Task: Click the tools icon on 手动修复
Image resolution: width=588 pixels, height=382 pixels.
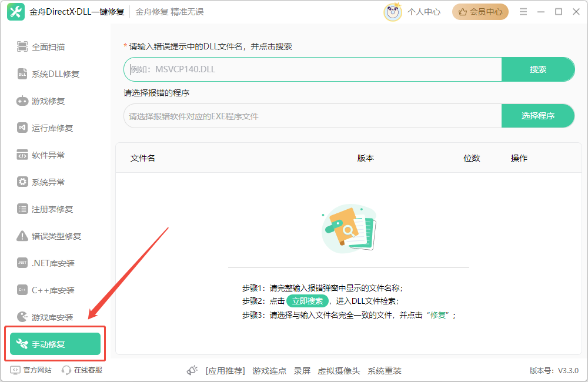Action: (x=22, y=344)
